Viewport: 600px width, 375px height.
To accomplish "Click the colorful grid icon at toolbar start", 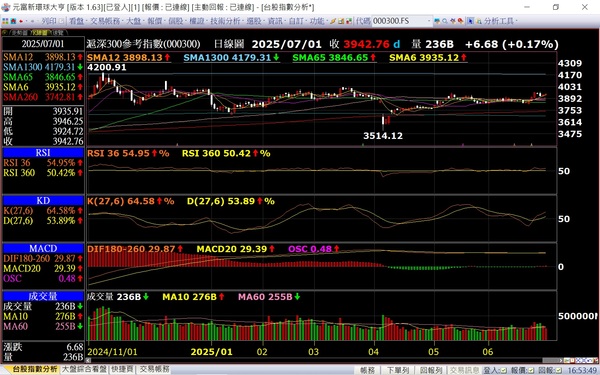I will [x=5, y=21].
